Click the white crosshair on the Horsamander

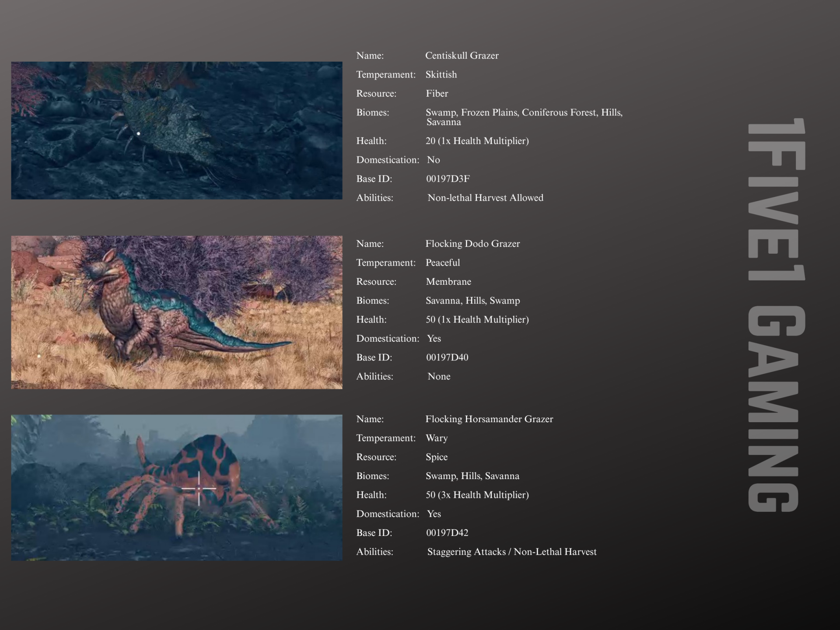click(x=199, y=488)
